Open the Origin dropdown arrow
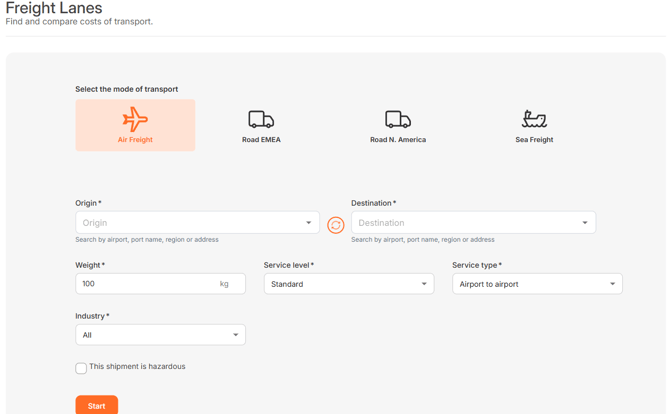670x414 pixels. click(308, 223)
